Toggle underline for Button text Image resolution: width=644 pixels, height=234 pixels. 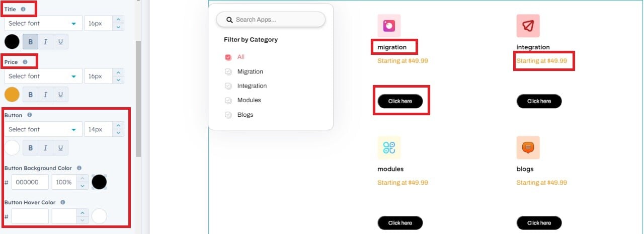[60, 147]
